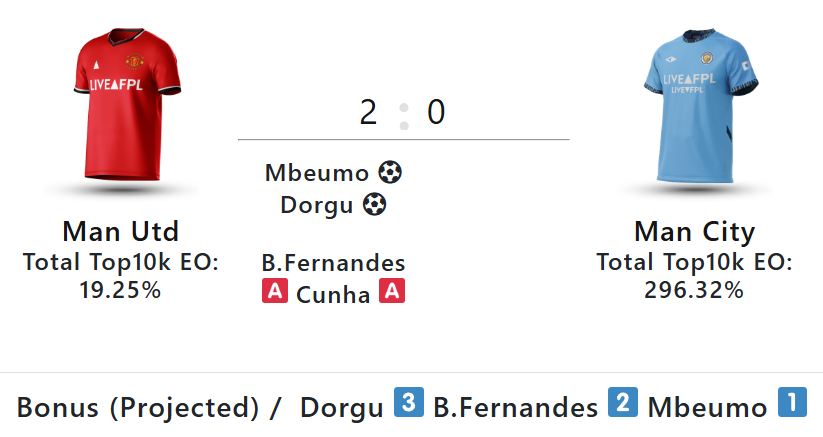Click Dorgu in the goalscorers list

coord(317,205)
